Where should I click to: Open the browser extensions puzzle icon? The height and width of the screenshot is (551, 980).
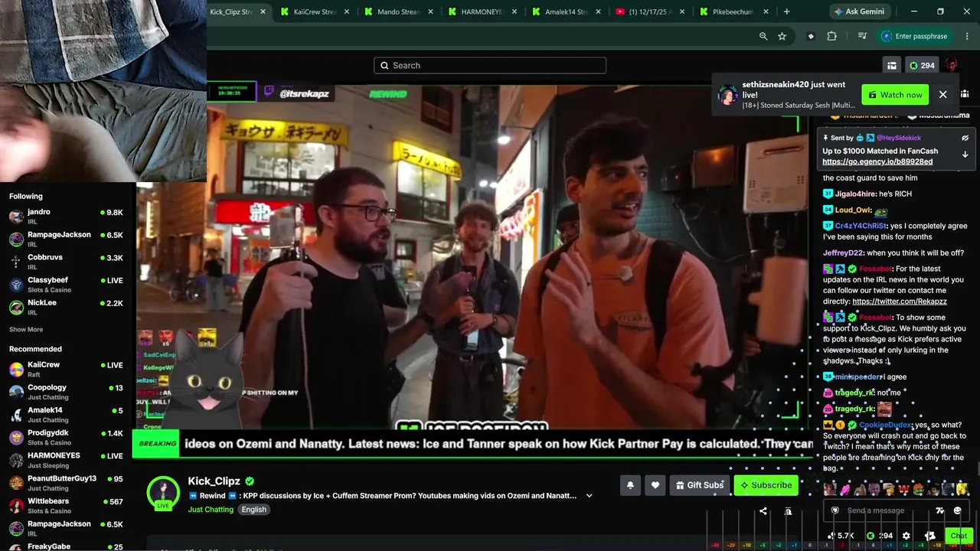click(831, 36)
